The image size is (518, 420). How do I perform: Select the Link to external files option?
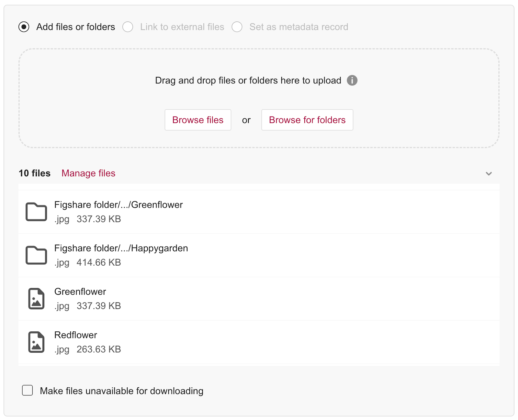[x=128, y=27]
